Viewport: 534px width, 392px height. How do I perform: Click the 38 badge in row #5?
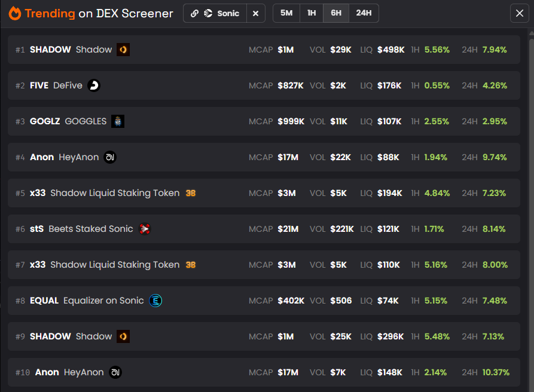point(191,193)
